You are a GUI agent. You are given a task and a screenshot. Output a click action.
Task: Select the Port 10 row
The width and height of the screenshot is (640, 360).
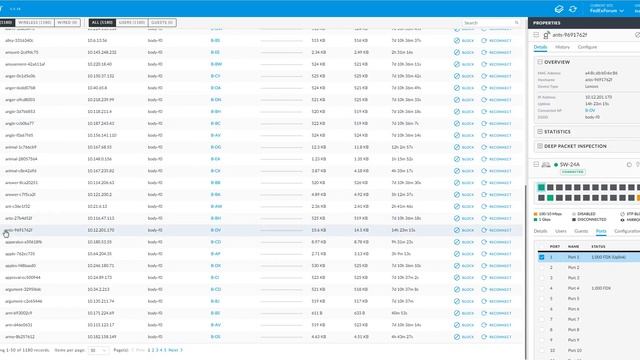589,350
